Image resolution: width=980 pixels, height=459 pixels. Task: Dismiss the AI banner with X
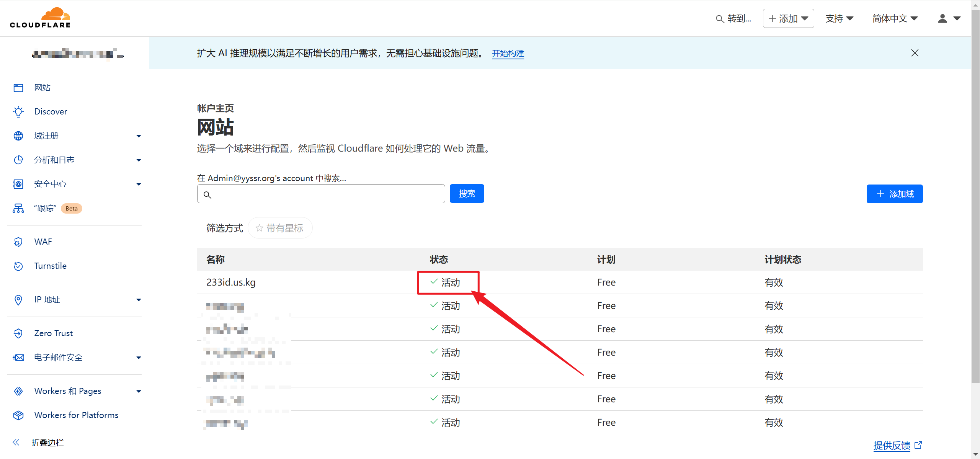coord(915,53)
